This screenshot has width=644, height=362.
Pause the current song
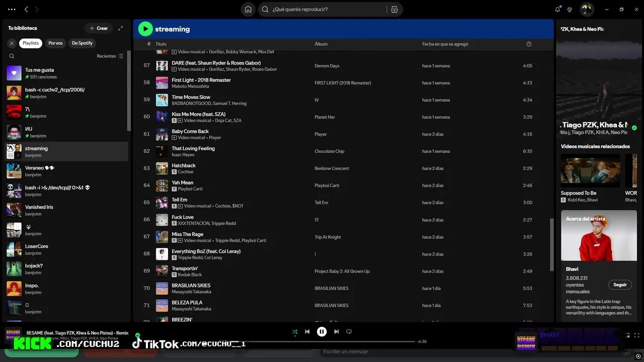[322, 332]
